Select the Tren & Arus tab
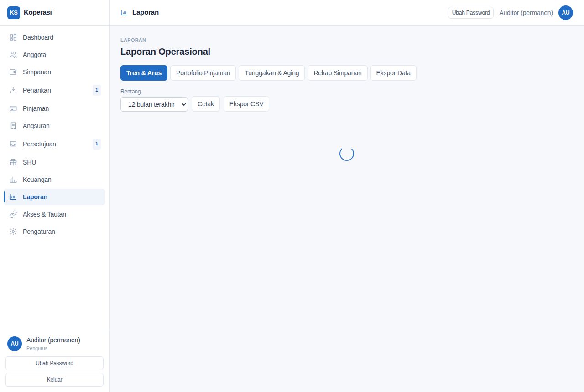Screen dimensions: 584x392 [144, 73]
